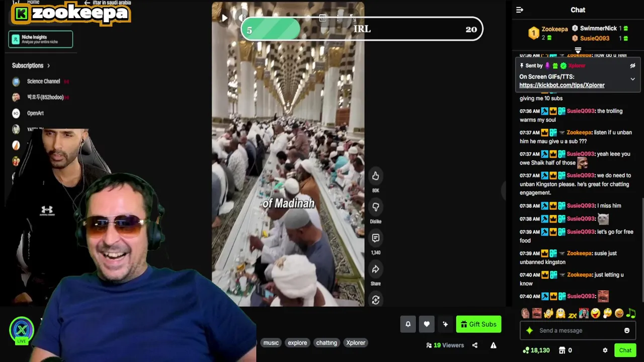Open the Science Channel subscription
This screenshot has height=362, width=644.
43,81
